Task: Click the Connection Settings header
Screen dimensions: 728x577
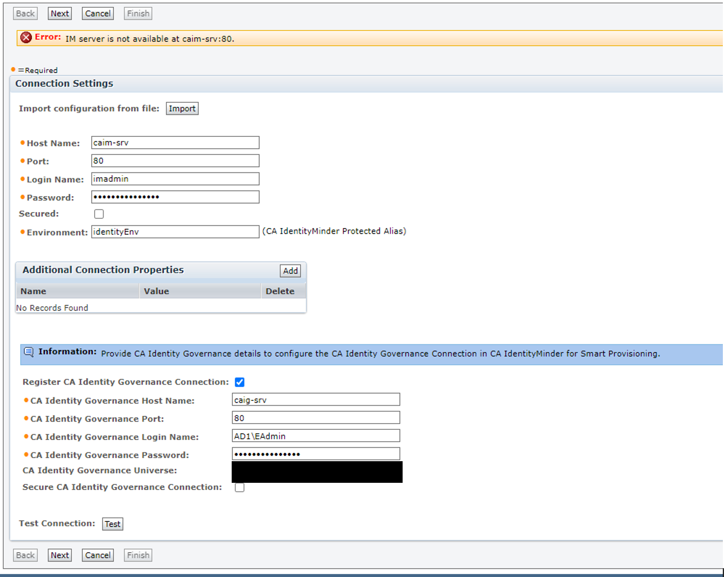Action: click(64, 83)
